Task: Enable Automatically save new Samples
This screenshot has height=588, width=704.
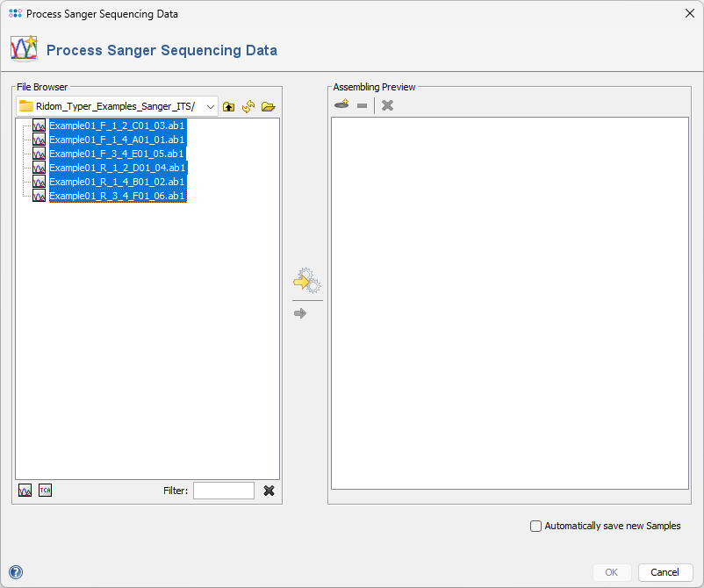Action: pos(535,526)
